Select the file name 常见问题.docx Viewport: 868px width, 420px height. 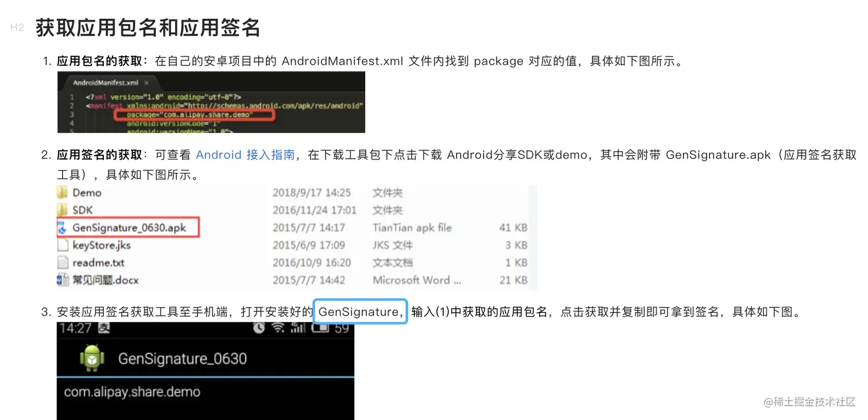105,281
